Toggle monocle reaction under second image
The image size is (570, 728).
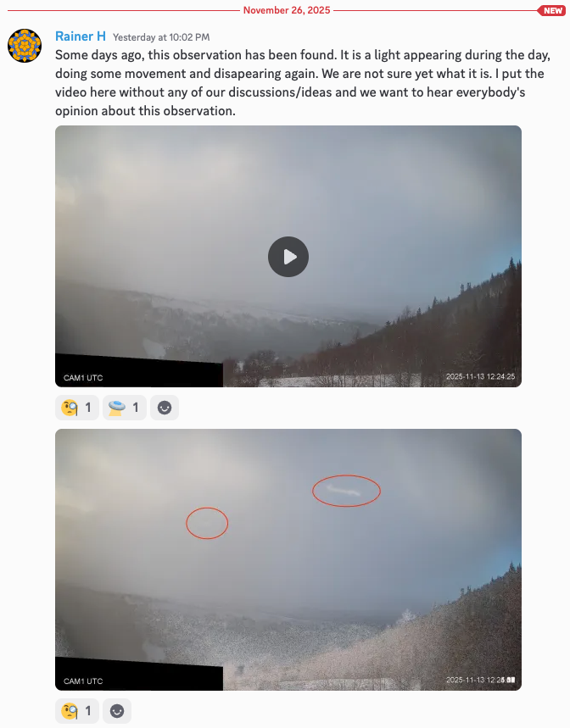(x=77, y=711)
